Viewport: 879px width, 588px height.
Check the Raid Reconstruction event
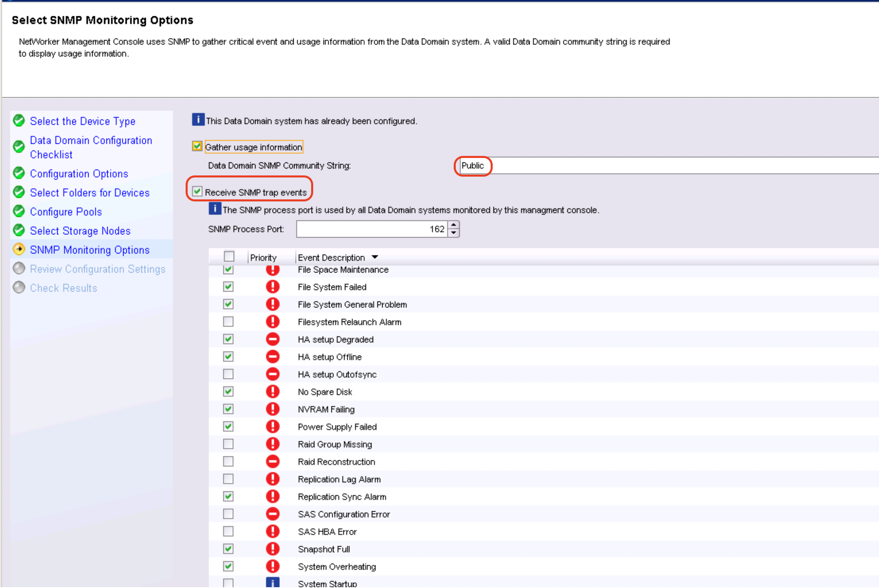coord(228,461)
